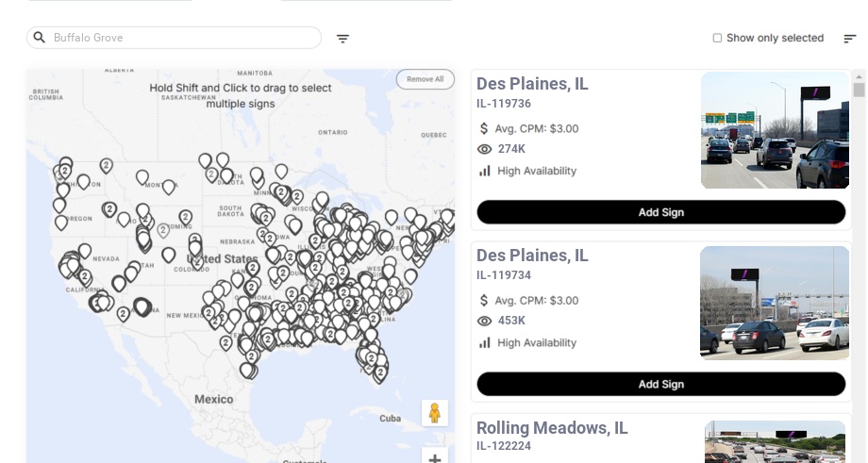Add sign IL-119736 Des Plaines
The image size is (868, 463).
click(660, 212)
